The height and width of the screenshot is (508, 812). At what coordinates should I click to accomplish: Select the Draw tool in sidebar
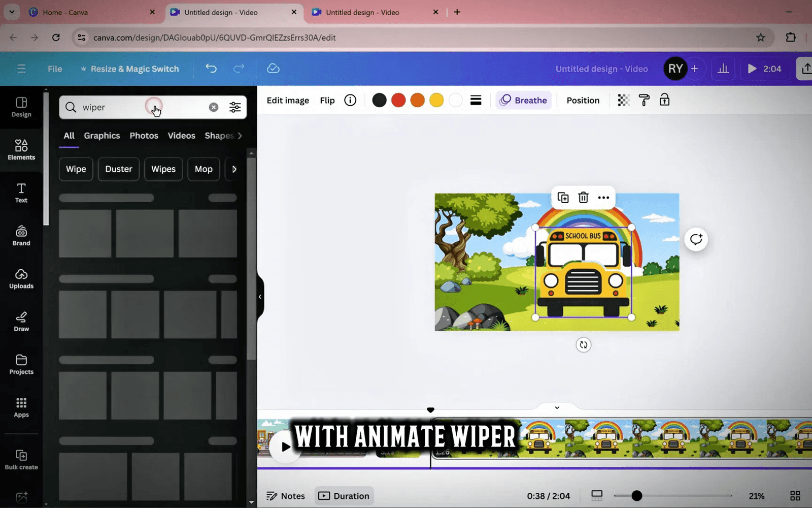(21, 322)
